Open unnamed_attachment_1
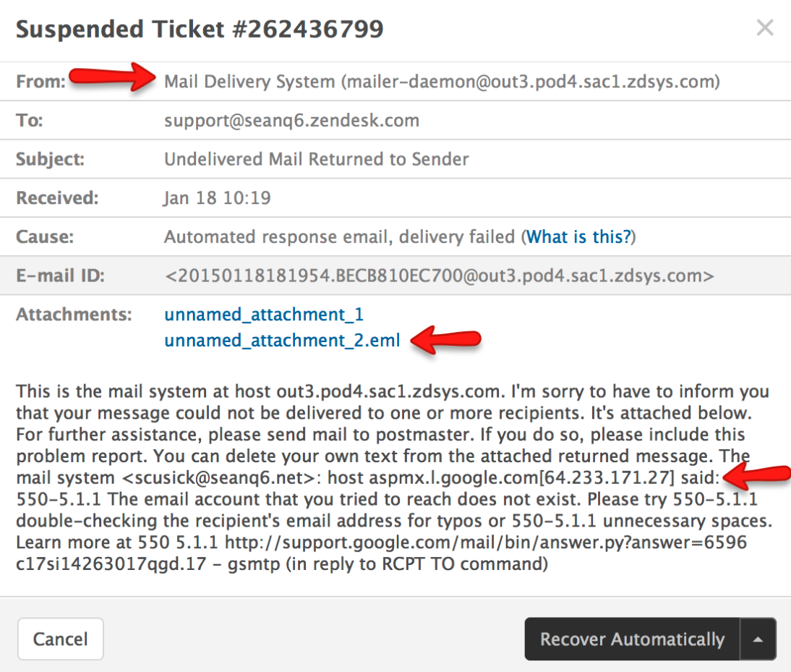Screen dimensions: 791x672 [x=264, y=315]
